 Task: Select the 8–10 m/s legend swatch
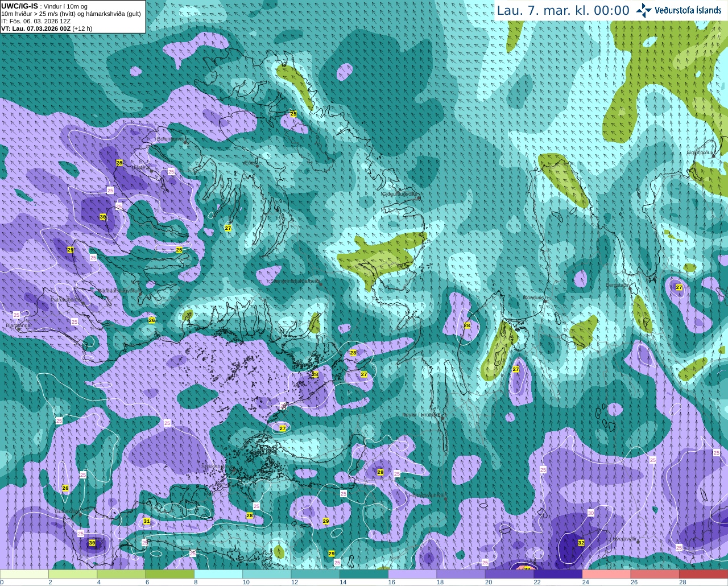(x=218, y=574)
